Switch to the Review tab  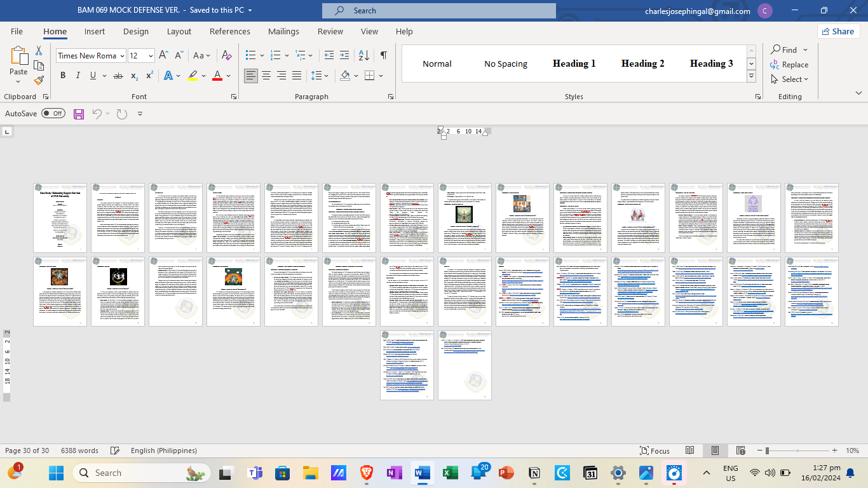pyautogui.click(x=330, y=31)
